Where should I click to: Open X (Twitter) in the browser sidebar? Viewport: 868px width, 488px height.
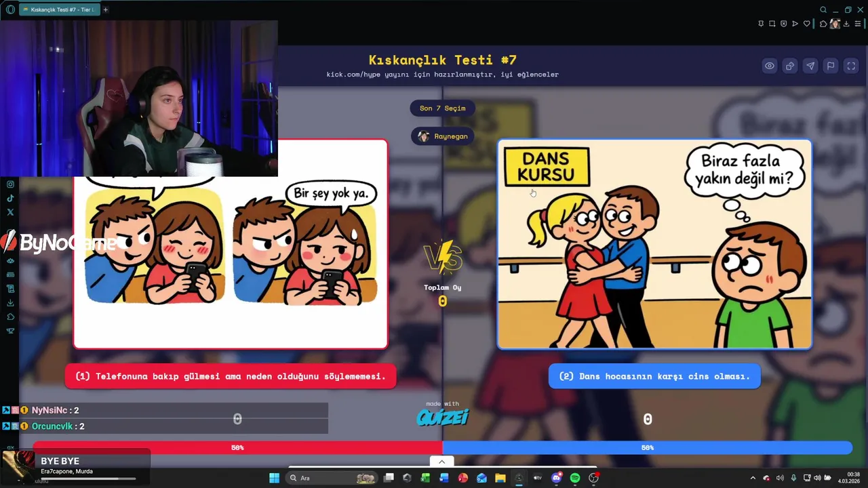10,212
